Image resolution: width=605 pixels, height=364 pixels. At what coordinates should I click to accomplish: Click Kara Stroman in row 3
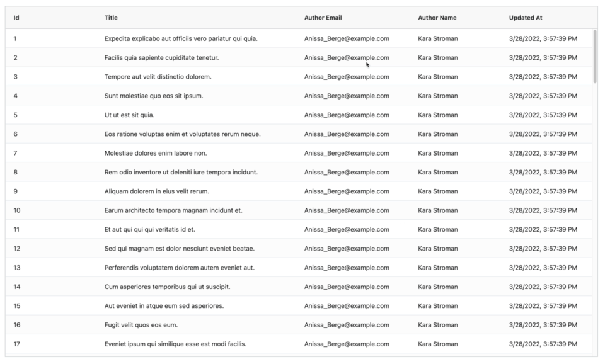click(438, 77)
